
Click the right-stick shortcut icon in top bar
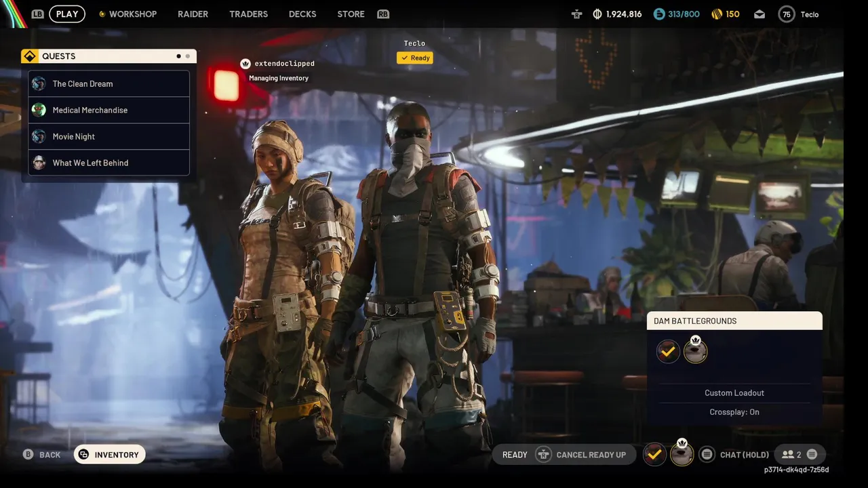click(x=576, y=14)
